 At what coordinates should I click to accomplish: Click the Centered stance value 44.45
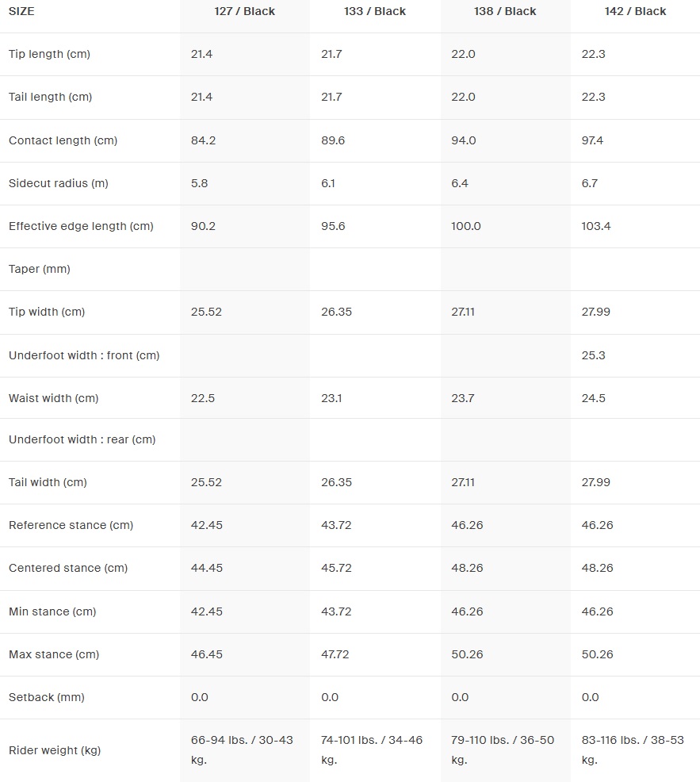206,568
